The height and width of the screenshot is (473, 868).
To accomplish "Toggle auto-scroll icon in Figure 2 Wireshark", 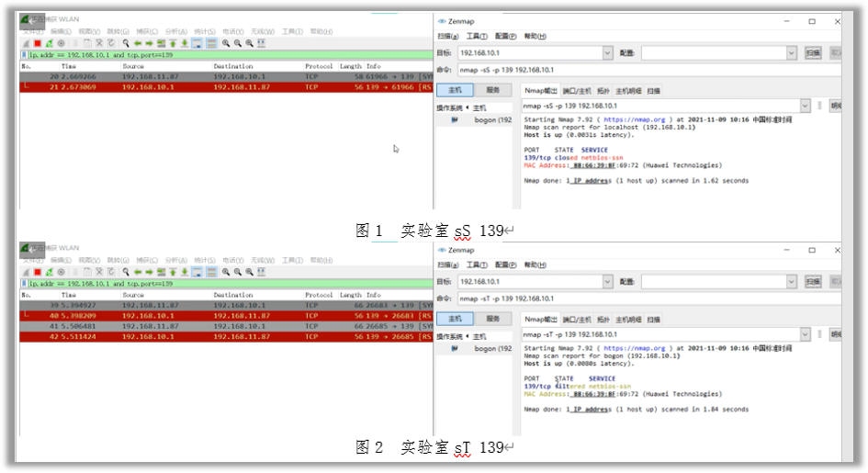I will [x=197, y=272].
